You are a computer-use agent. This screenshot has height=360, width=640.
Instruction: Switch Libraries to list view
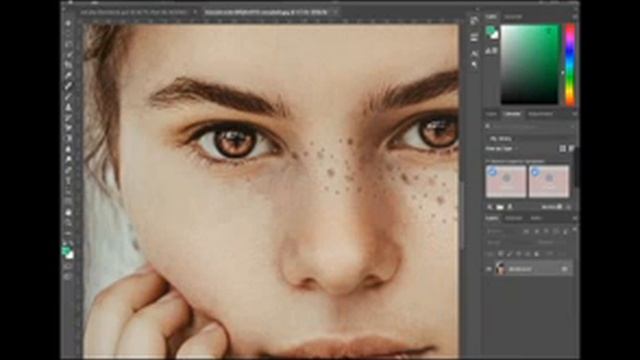point(571,149)
